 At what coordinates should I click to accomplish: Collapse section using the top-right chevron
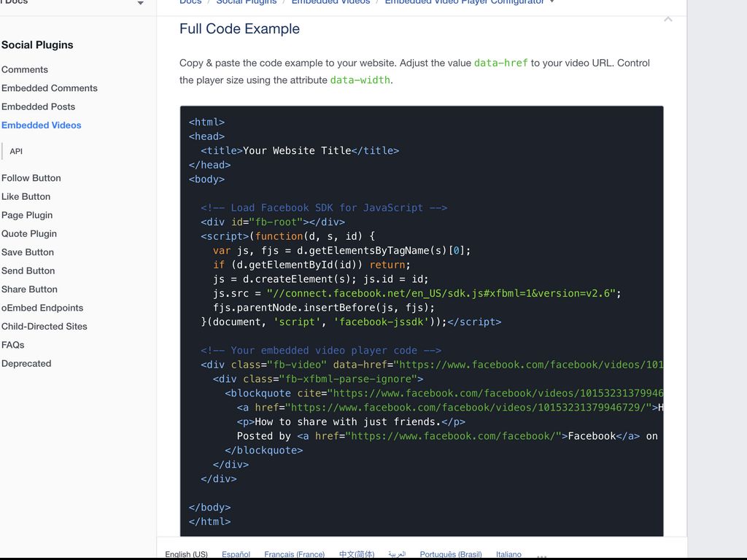667,19
